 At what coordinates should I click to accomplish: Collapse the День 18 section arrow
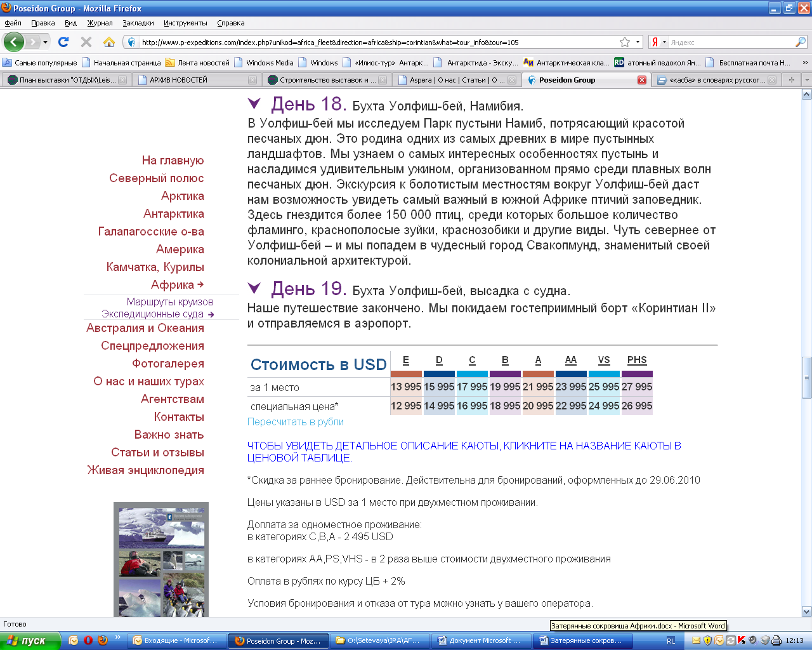254,103
